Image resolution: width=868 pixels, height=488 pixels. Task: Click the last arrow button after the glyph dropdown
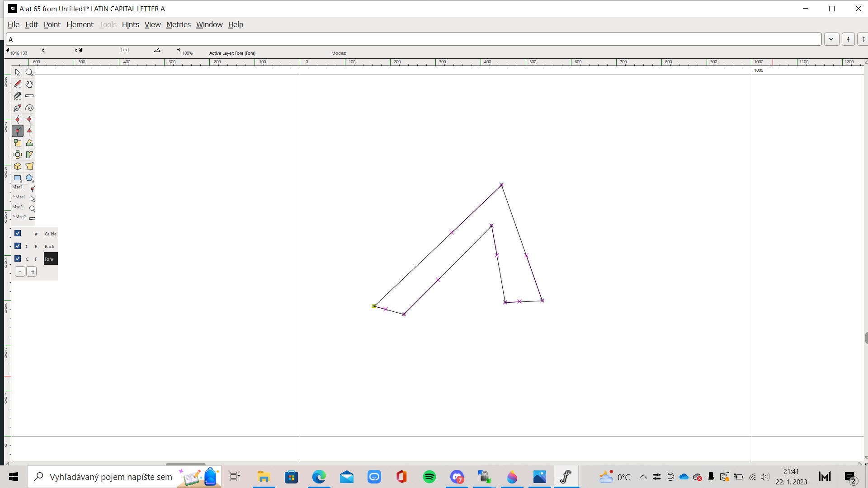(863, 39)
